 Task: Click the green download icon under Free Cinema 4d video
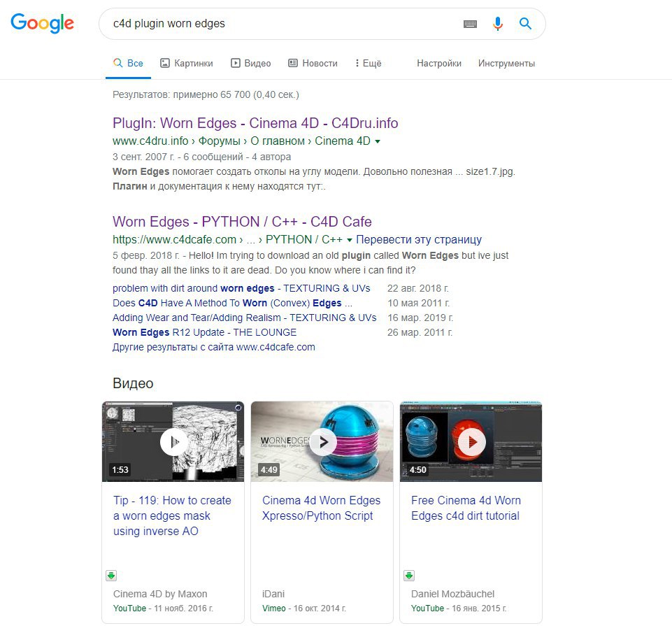(409, 576)
